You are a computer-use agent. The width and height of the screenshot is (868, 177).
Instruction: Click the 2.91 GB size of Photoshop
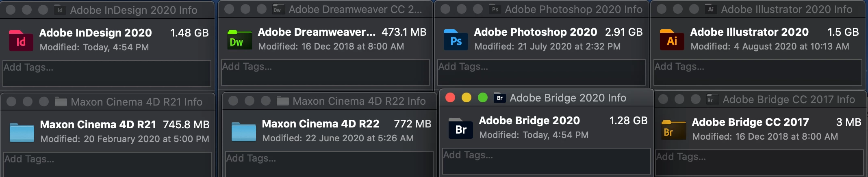coord(624,32)
